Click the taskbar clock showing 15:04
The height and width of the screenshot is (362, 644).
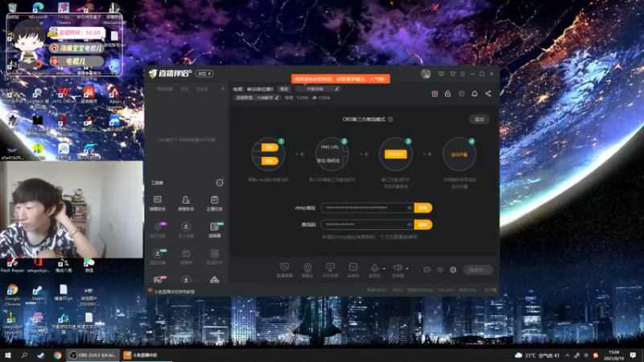[615, 356]
